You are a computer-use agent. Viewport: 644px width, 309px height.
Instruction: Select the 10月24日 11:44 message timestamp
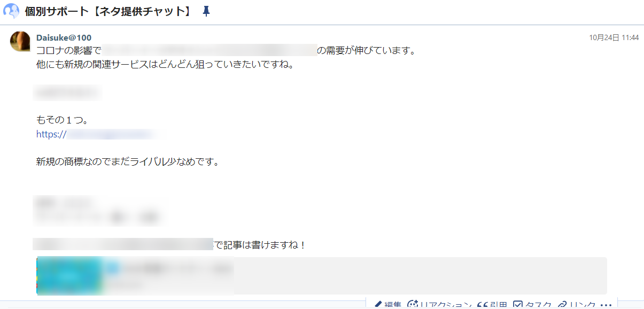[614, 37]
